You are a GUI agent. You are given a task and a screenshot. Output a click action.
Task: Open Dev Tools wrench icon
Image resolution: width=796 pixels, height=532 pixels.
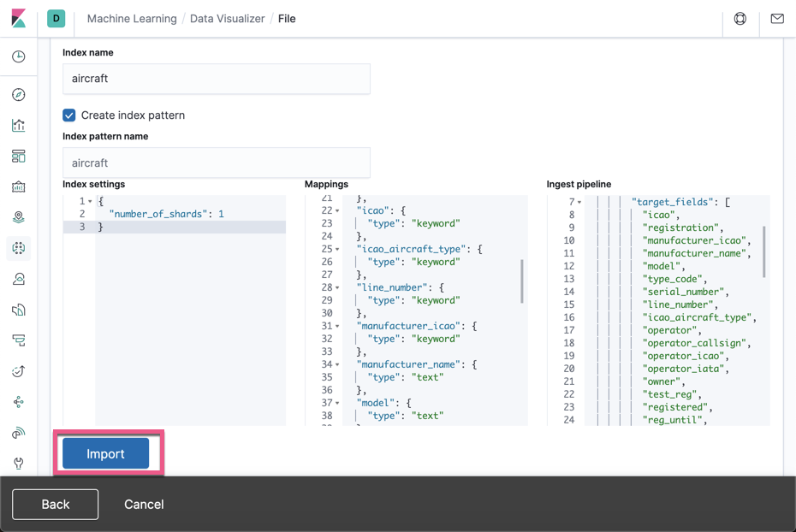coord(18,463)
